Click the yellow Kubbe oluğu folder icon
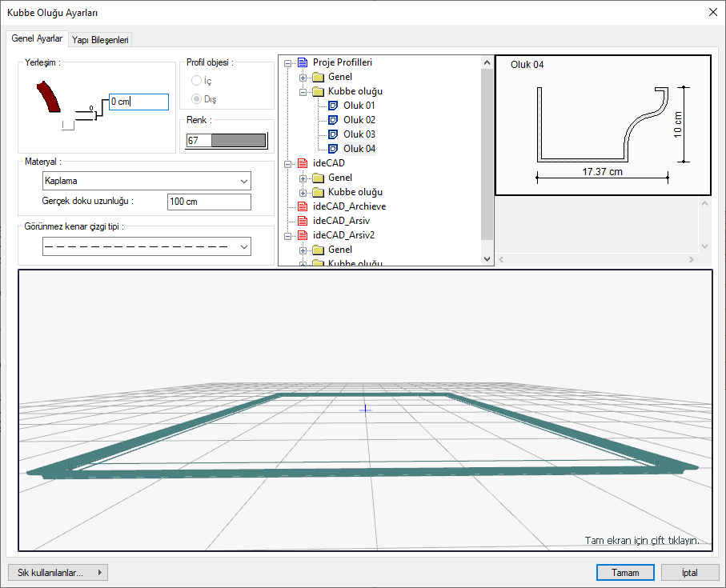The width and height of the screenshot is (726, 588). tap(318, 91)
